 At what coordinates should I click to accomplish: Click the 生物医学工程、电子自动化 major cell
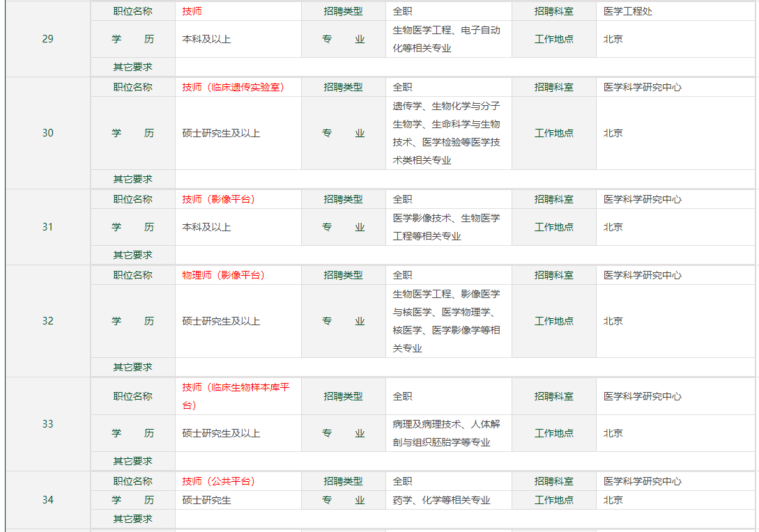tap(446, 39)
